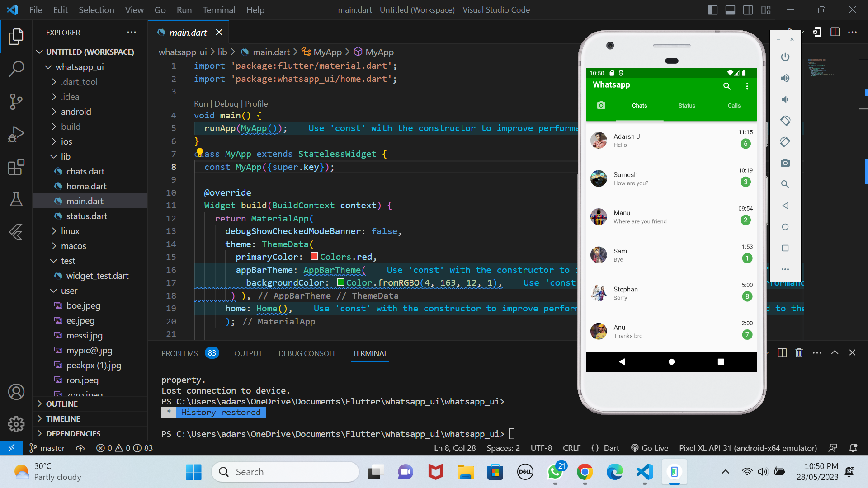868x488 pixels.
Task: Open the Explorer view in activity bar
Action: (x=16, y=36)
